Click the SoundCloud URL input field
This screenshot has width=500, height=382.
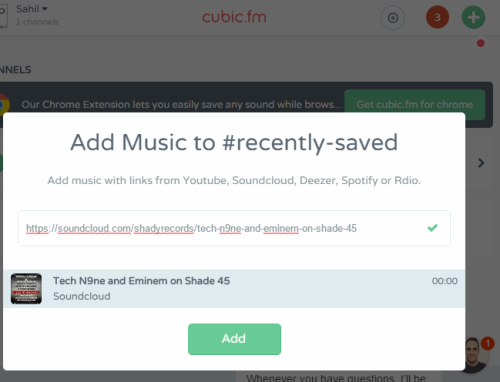click(x=234, y=228)
